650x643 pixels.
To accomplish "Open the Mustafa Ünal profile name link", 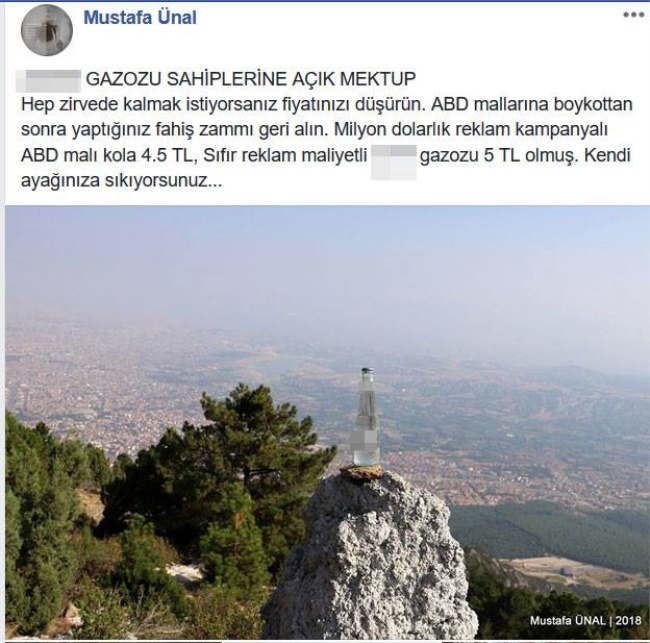I will pos(140,18).
